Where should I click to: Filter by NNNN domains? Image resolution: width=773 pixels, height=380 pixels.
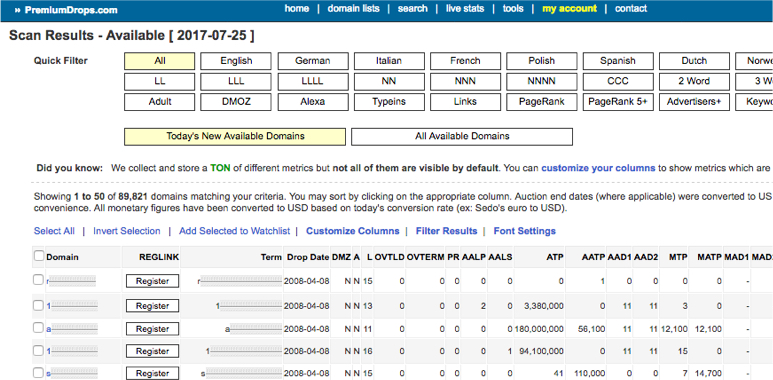[541, 81]
